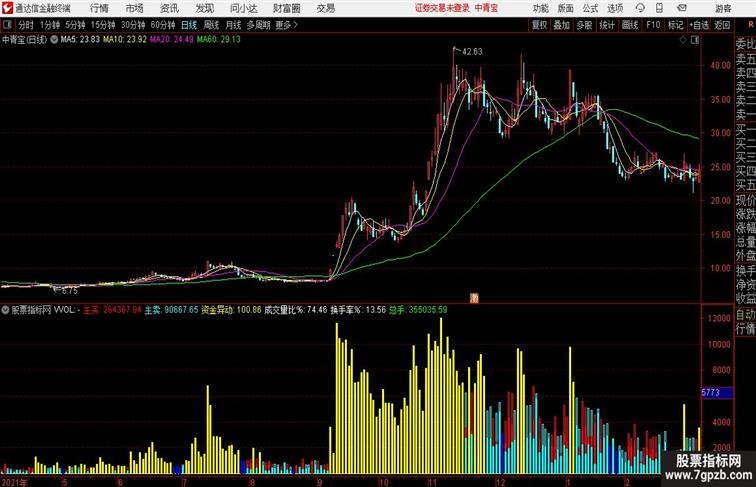Click the 游客 guest account label

click(723, 8)
